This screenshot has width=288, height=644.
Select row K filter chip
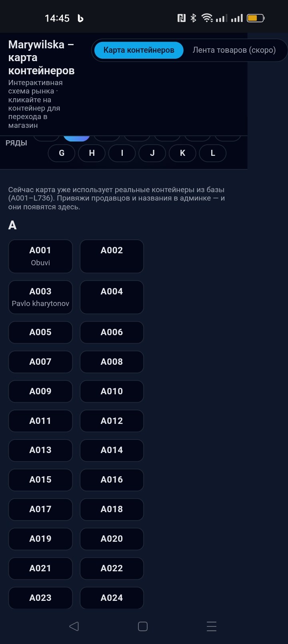(x=182, y=153)
